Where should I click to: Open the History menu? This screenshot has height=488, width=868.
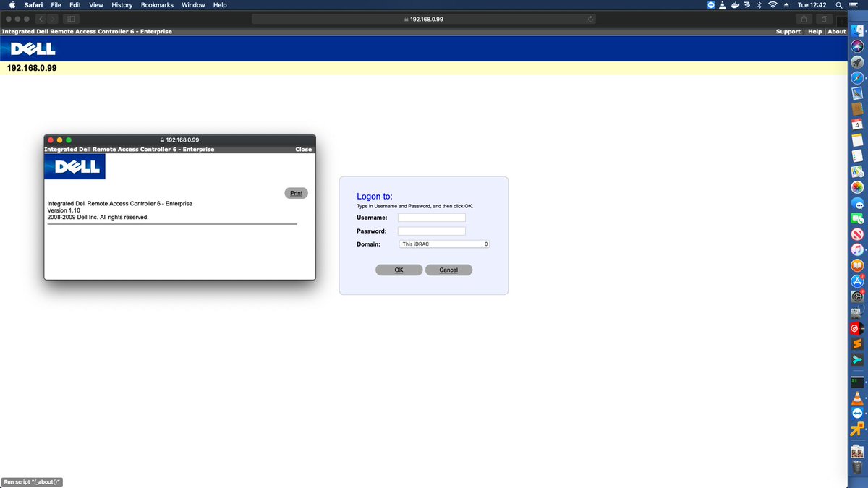(x=122, y=5)
